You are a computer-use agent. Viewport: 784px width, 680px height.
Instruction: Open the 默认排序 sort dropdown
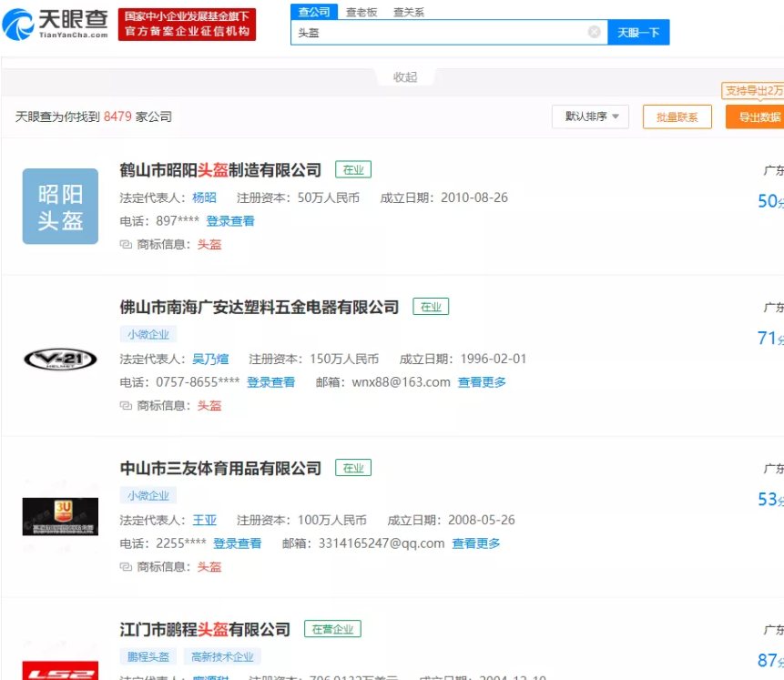coord(590,117)
